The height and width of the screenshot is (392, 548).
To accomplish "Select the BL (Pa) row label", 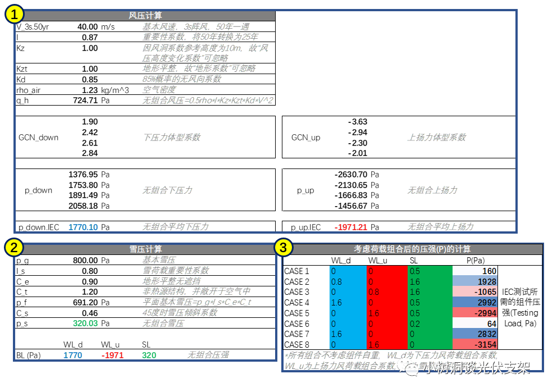I will tap(28, 355).
